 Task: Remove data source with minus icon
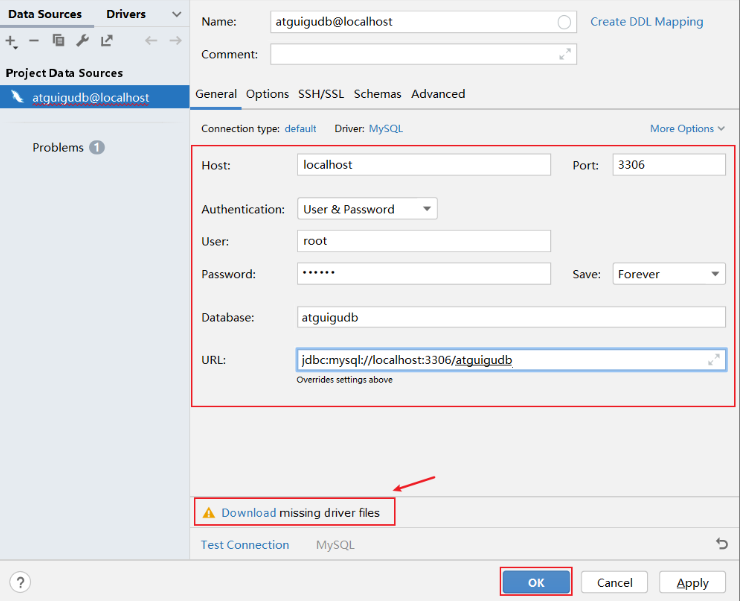pyautogui.click(x=34, y=41)
